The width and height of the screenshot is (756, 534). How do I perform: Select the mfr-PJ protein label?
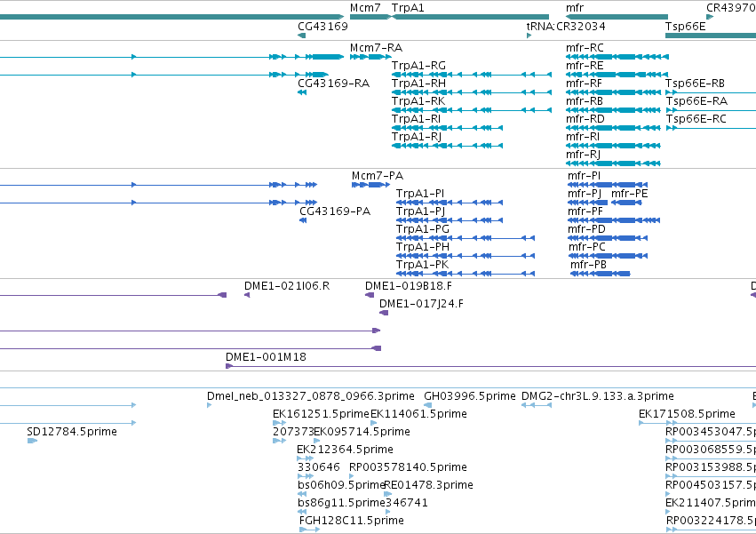585,194
